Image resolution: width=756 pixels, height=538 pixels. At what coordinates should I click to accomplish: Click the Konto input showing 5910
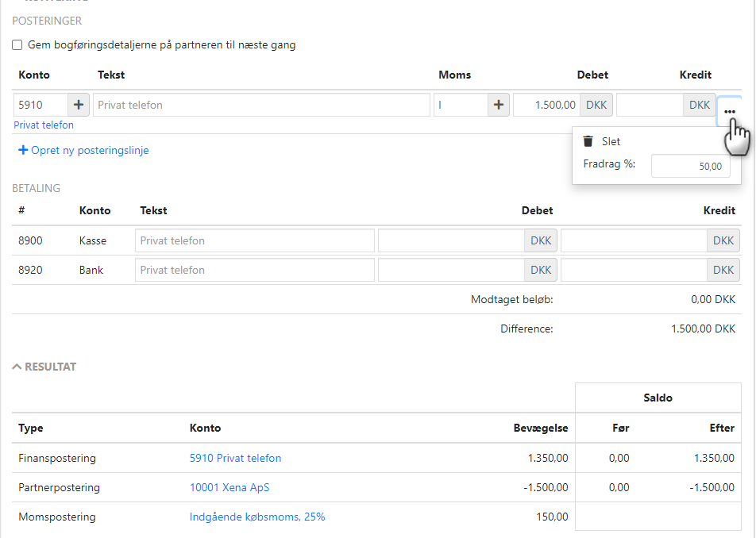pos(40,105)
